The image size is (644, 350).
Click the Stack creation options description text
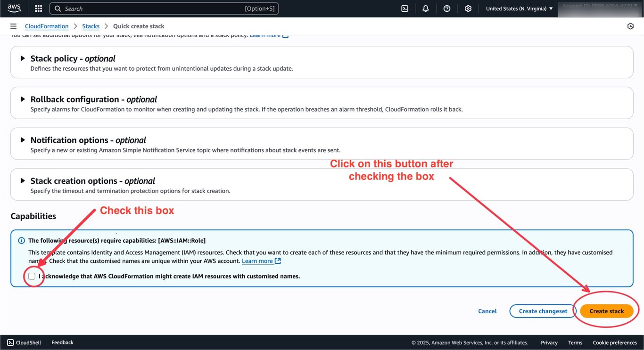pos(131,191)
